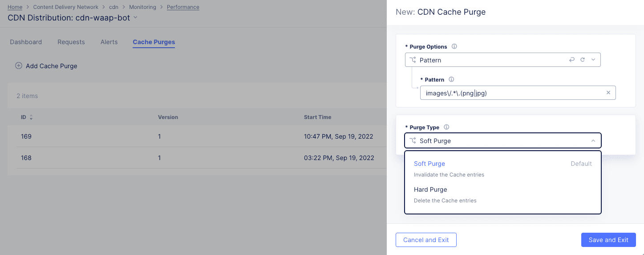Click the Purge Options info icon
Image resolution: width=644 pixels, height=255 pixels.
click(x=454, y=47)
